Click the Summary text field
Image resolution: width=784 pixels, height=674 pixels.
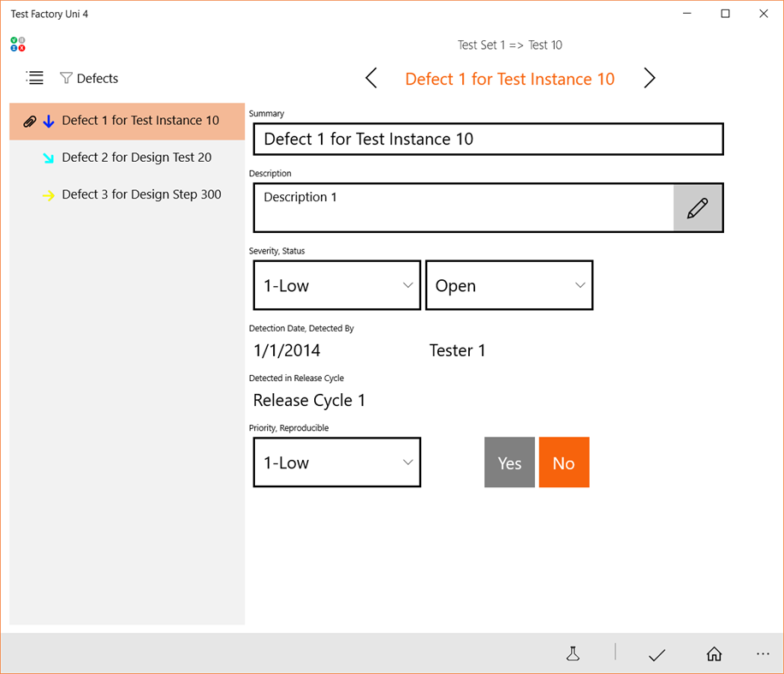point(488,139)
